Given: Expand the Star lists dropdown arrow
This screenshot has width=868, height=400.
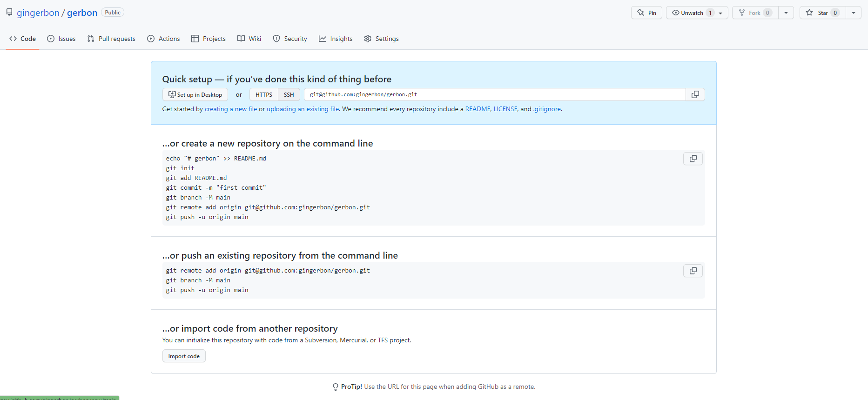Looking at the screenshot, I should (854, 13).
